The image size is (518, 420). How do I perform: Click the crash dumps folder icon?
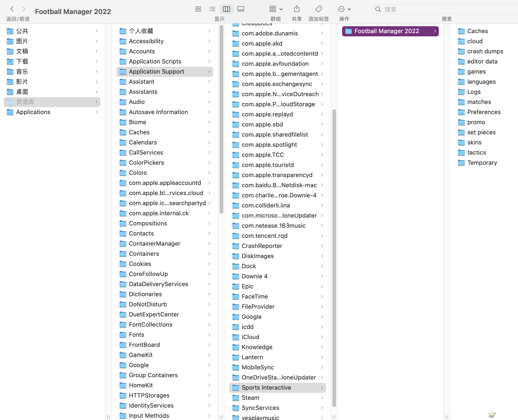tap(461, 52)
